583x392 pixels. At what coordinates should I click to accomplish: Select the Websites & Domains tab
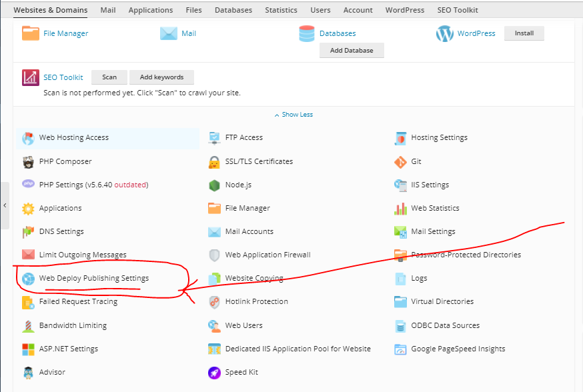(51, 10)
